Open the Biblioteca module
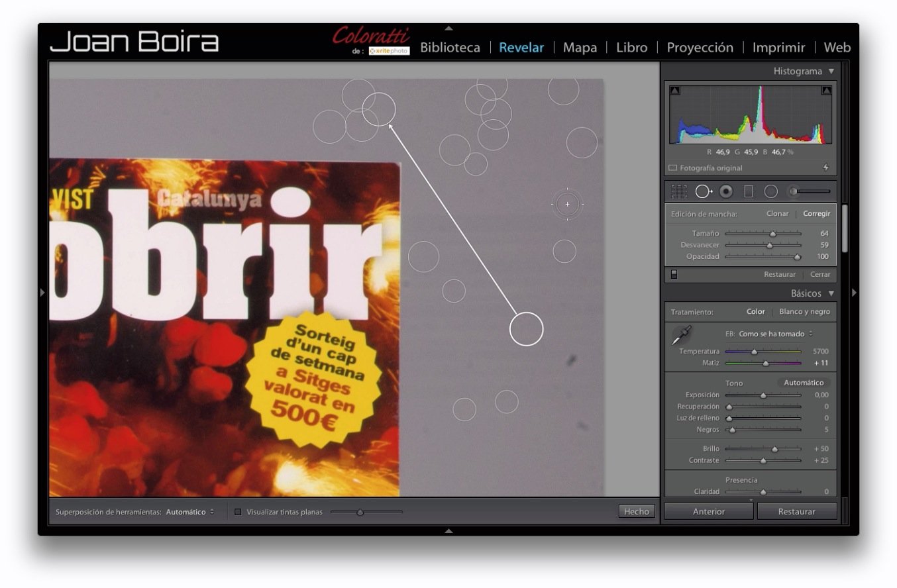This screenshot has width=897, height=588. [x=450, y=48]
